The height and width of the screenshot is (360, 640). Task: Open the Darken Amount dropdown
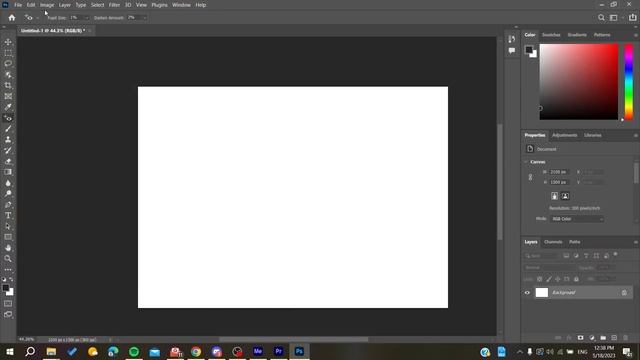coord(144,18)
